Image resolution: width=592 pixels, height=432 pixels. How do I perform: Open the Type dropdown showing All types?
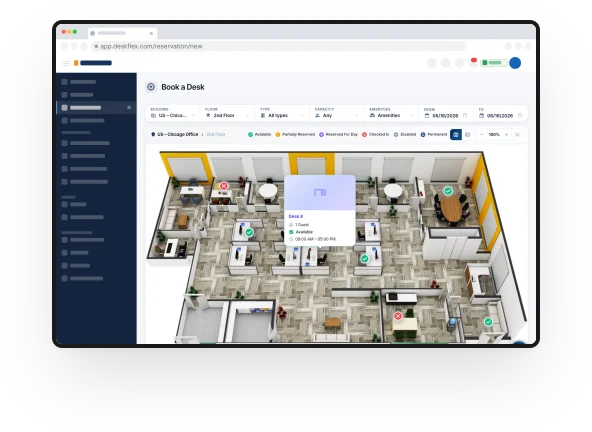click(282, 113)
